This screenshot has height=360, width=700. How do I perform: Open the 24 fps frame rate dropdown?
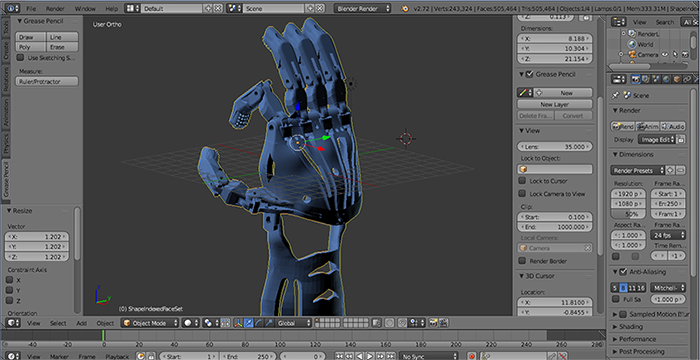pyautogui.click(x=668, y=235)
